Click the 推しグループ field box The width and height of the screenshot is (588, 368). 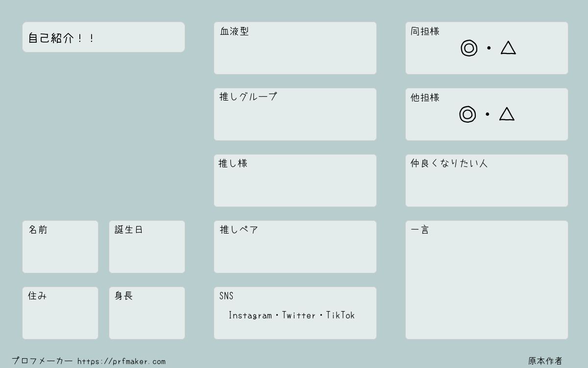pos(295,114)
